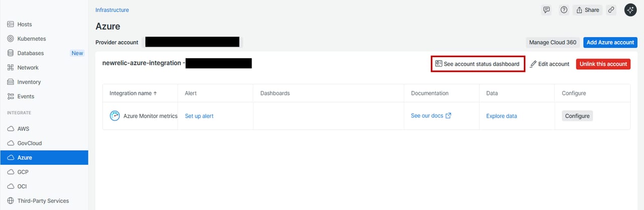Click the Third-Party Services globe icon

[11, 201]
